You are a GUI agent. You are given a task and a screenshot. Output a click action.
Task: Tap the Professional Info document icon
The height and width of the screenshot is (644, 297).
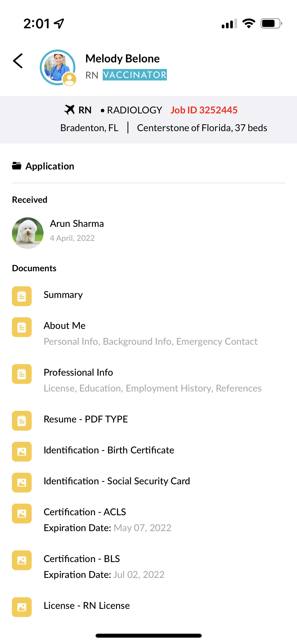coord(22,374)
